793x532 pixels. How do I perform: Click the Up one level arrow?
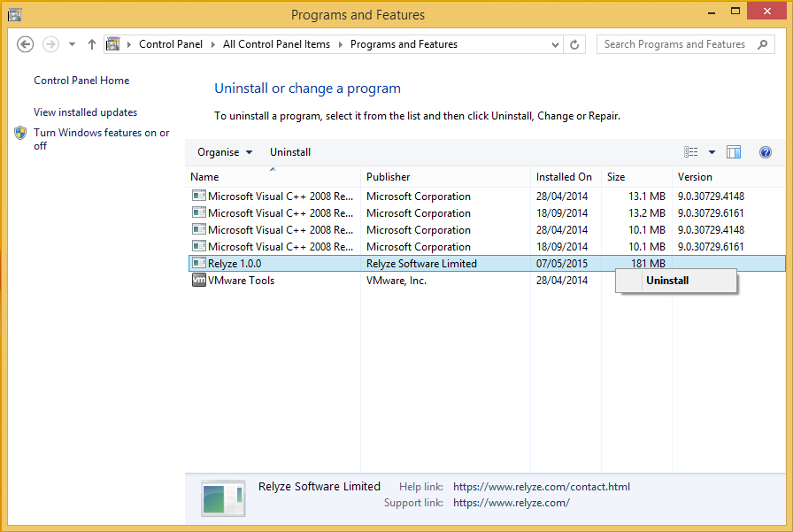click(x=92, y=44)
